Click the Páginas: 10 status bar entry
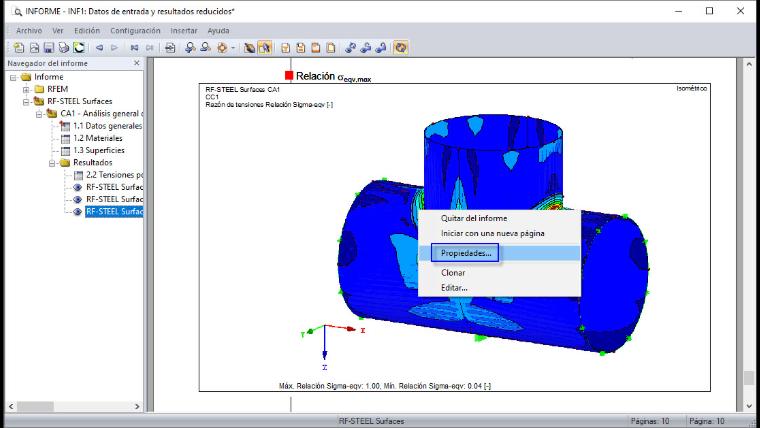Image resolution: width=760 pixels, height=428 pixels. tap(649, 421)
